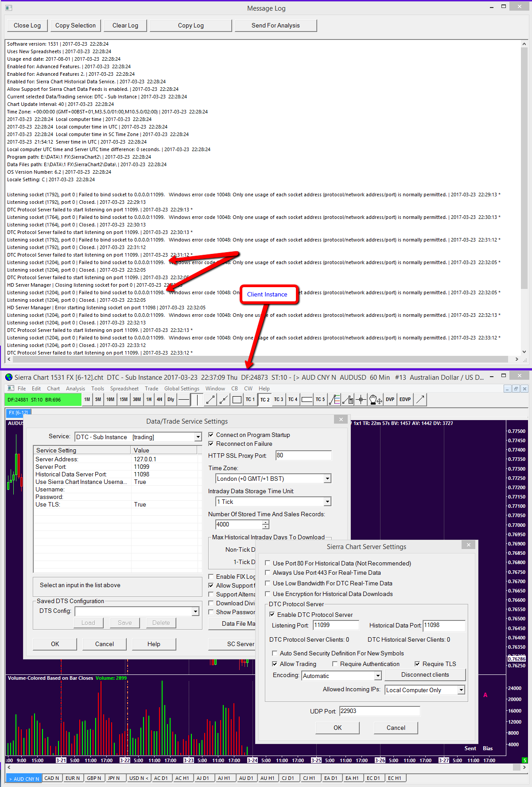Select the ray line drawing tool
This screenshot has width=532, height=787.
click(224, 399)
